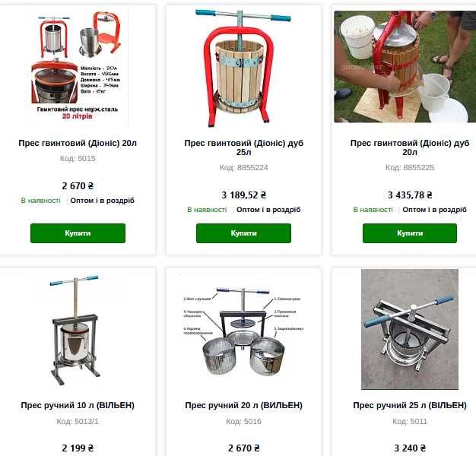Click Купити for the oak 25л press
The width and height of the screenshot is (476, 456).
pyautogui.click(x=243, y=233)
